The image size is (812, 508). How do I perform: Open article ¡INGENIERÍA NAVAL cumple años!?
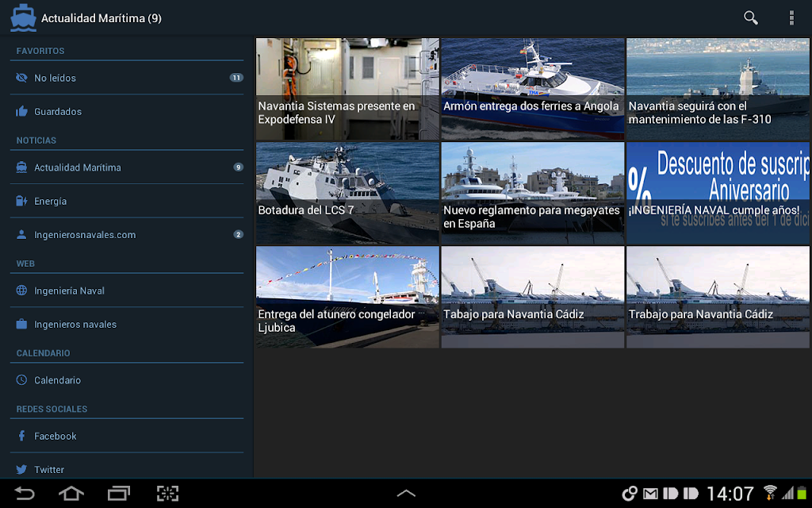(718, 193)
